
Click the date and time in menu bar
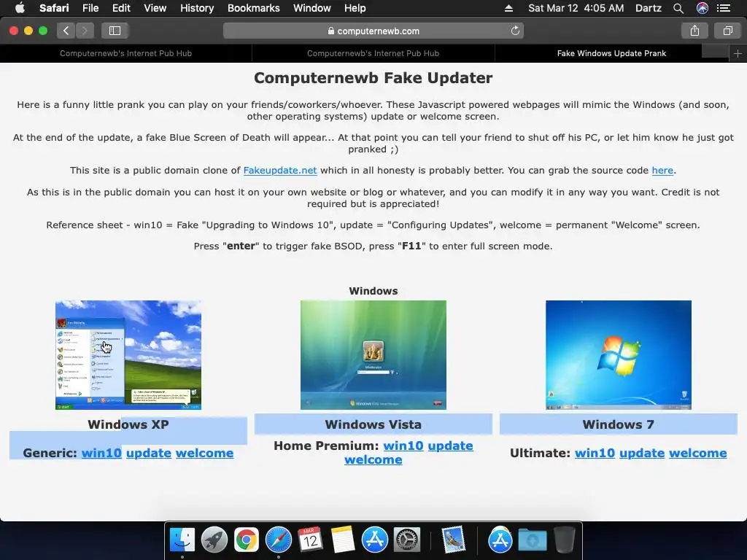click(x=576, y=8)
